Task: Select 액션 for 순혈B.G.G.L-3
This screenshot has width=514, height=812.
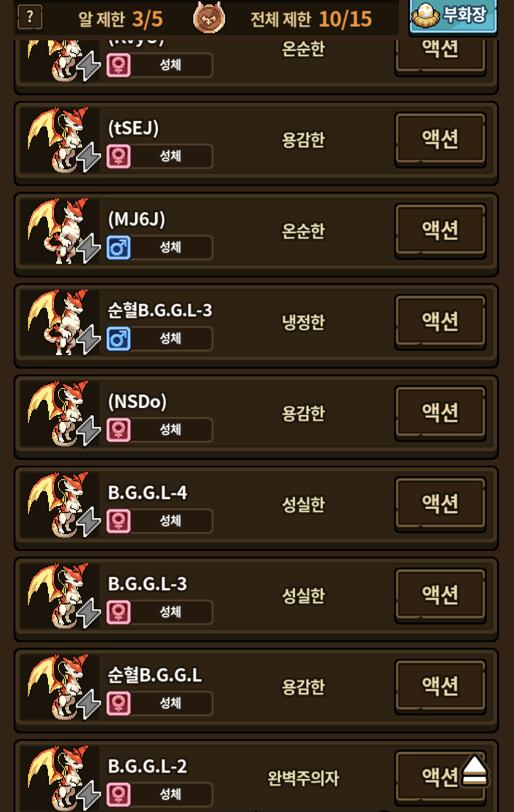Action: [x=440, y=322]
